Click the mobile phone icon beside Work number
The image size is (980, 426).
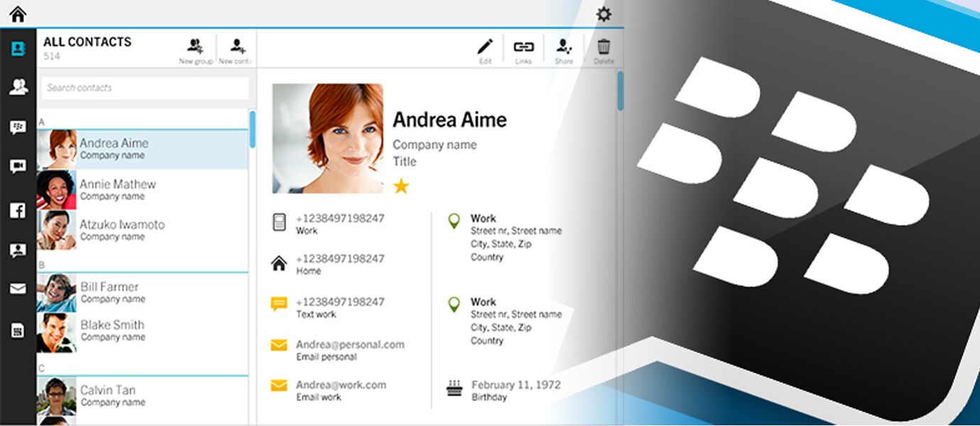point(279,222)
